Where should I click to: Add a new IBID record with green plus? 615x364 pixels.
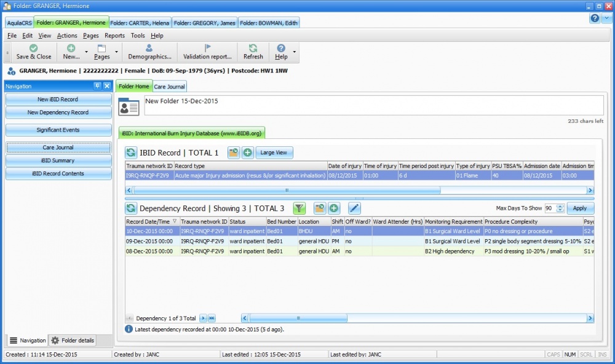pyautogui.click(x=247, y=152)
